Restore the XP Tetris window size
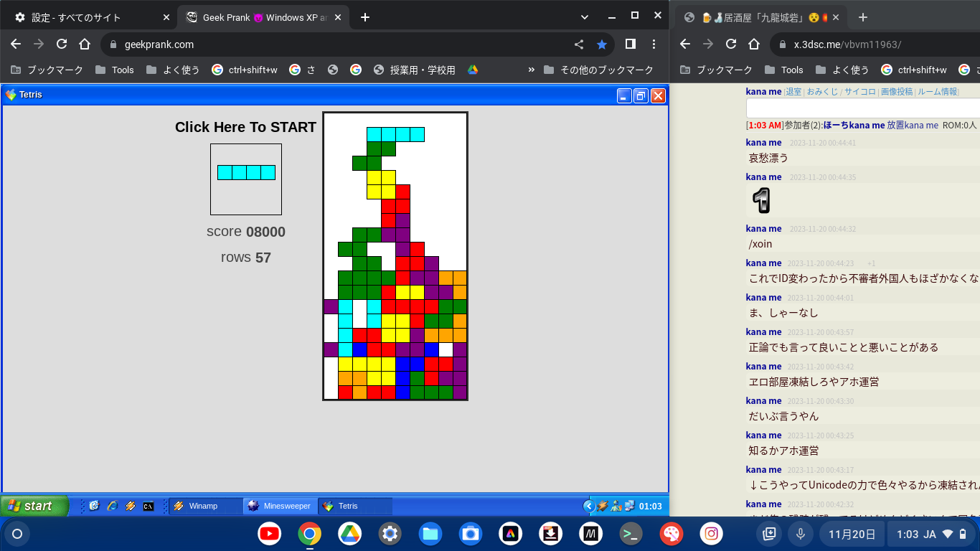Viewport: 980px width, 551px height. (641, 95)
